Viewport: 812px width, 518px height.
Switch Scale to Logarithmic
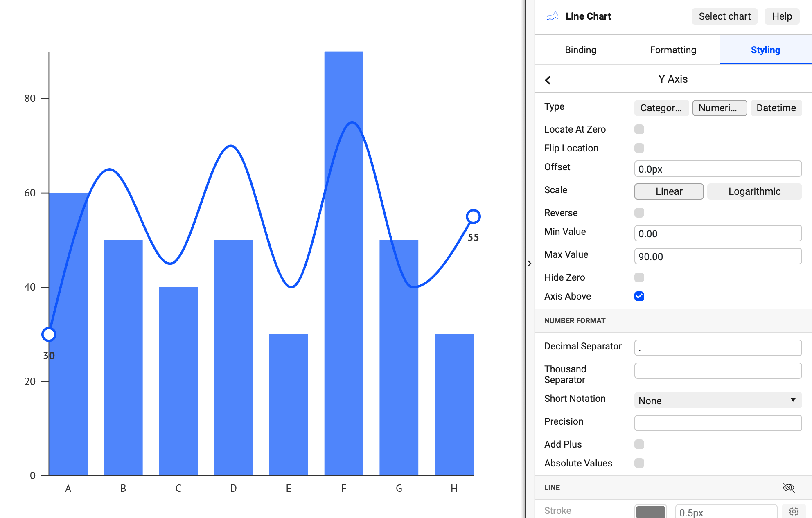tap(754, 191)
